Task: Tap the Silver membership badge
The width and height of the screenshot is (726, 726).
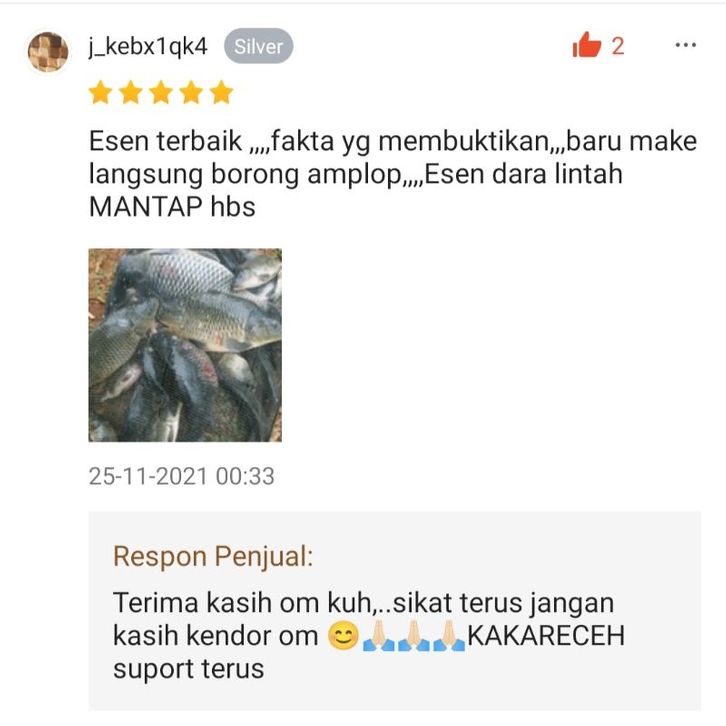Action: pyautogui.click(x=258, y=46)
